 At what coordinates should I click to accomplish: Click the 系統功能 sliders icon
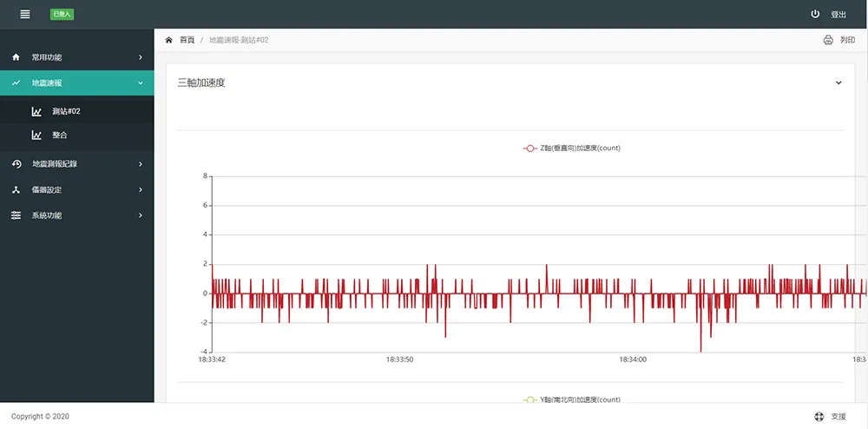click(x=16, y=215)
